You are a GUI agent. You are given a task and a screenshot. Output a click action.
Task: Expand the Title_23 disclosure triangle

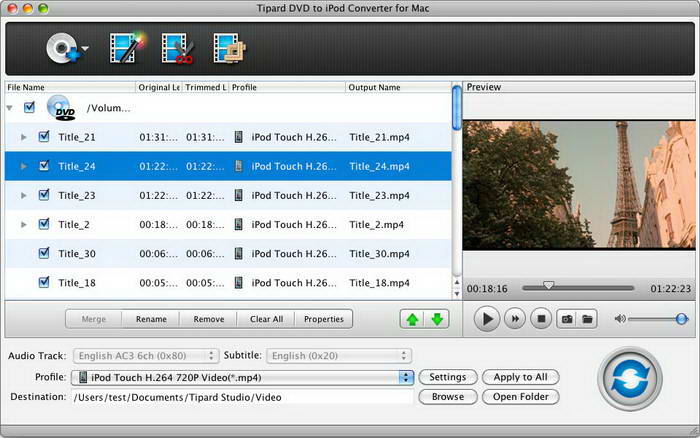pyautogui.click(x=24, y=195)
